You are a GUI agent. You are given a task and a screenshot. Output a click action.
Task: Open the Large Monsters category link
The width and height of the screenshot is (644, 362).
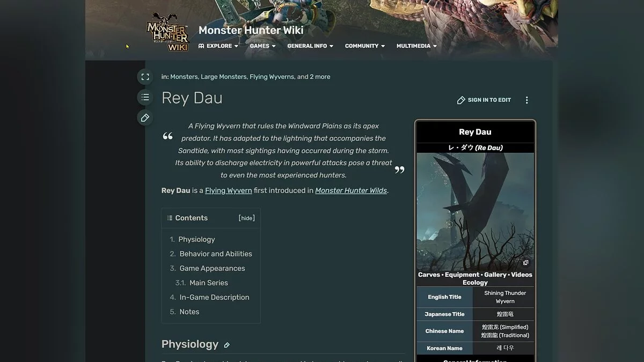tap(224, 77)
